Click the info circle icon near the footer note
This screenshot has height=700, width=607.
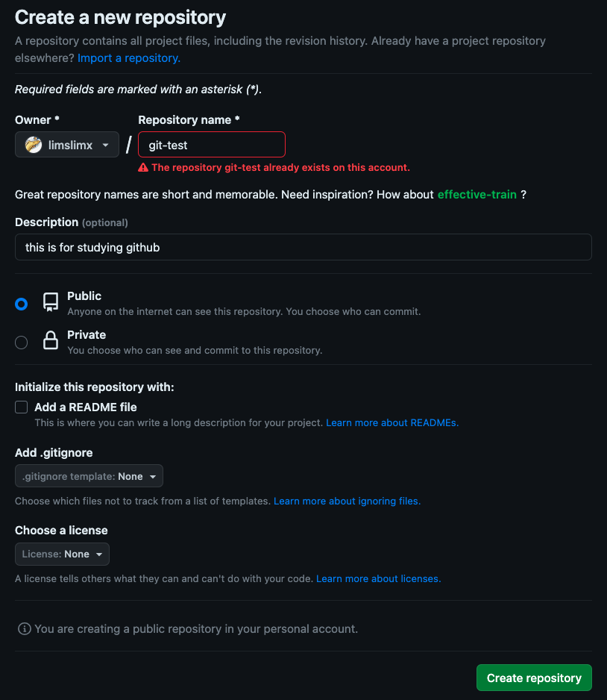[24, 628]
